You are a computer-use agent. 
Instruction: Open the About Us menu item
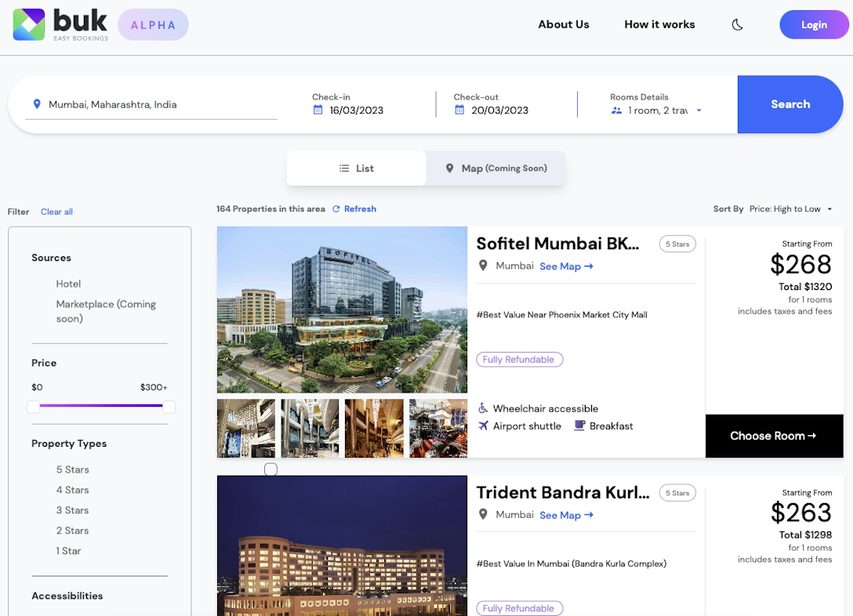[563, 24]
